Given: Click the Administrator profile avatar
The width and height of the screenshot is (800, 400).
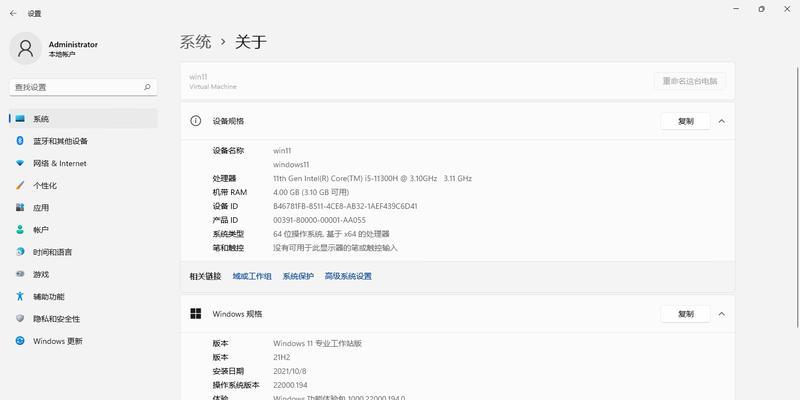Looking at the screenshot, I should click(x=26, y=48).
